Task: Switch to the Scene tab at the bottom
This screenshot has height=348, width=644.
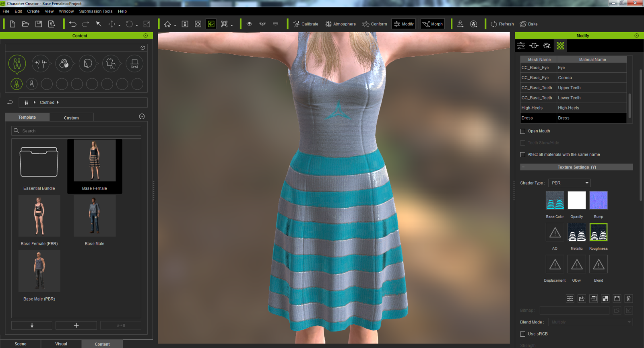Action: click(21, 344)
